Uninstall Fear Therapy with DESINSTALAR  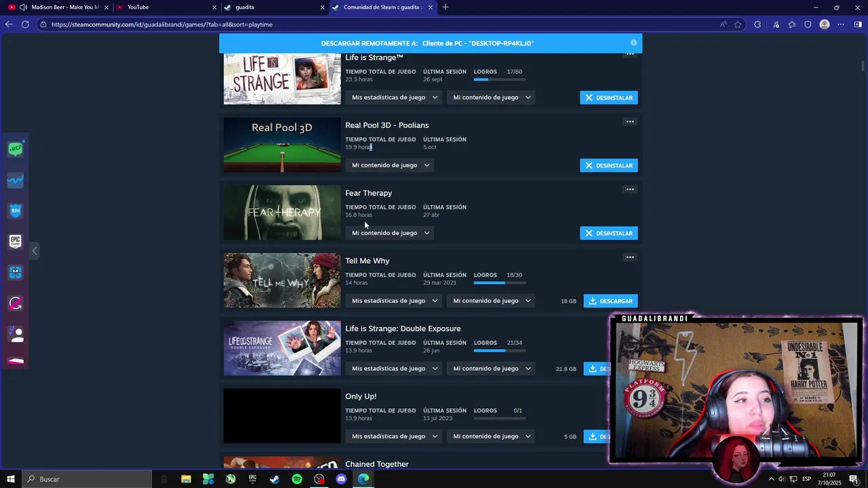coord(609,233)
